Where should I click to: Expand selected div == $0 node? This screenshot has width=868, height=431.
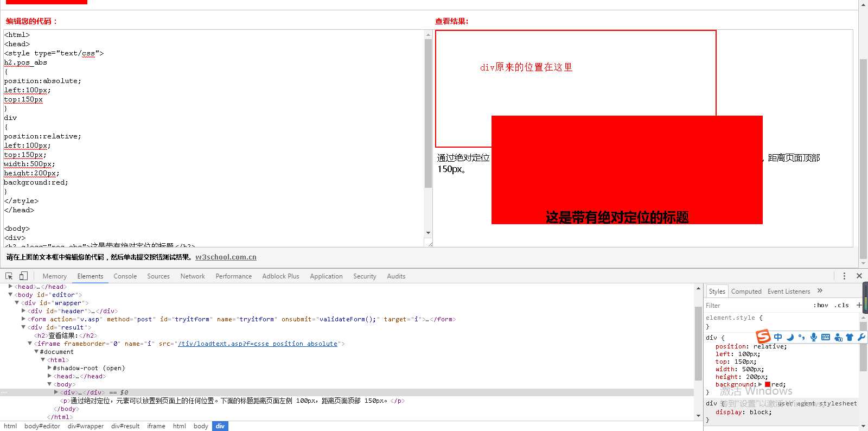(56, 392)
